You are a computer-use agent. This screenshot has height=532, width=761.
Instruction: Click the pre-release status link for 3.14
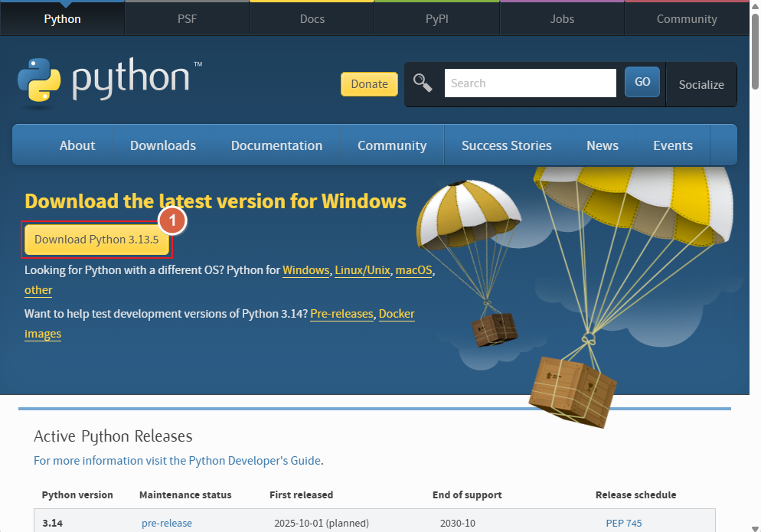[x=166, y=523]
